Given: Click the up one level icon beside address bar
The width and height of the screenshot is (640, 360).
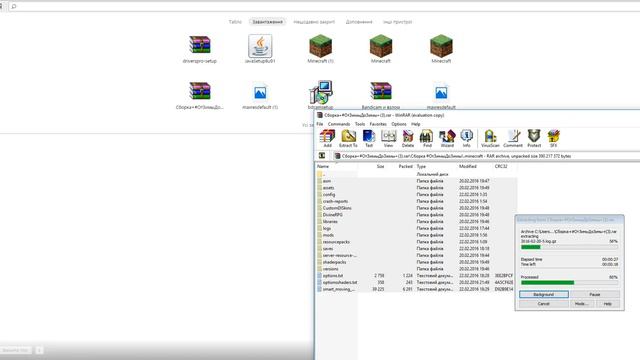Looking at the screenshot, I should (322, 156).
